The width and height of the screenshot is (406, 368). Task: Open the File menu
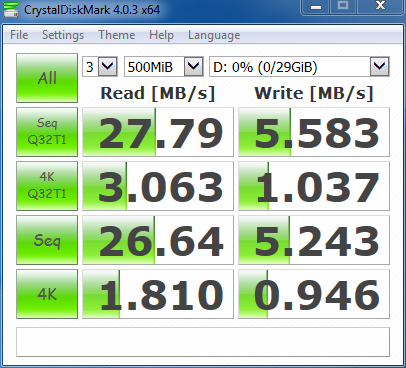pyautogui.click(x=19, y=35)
